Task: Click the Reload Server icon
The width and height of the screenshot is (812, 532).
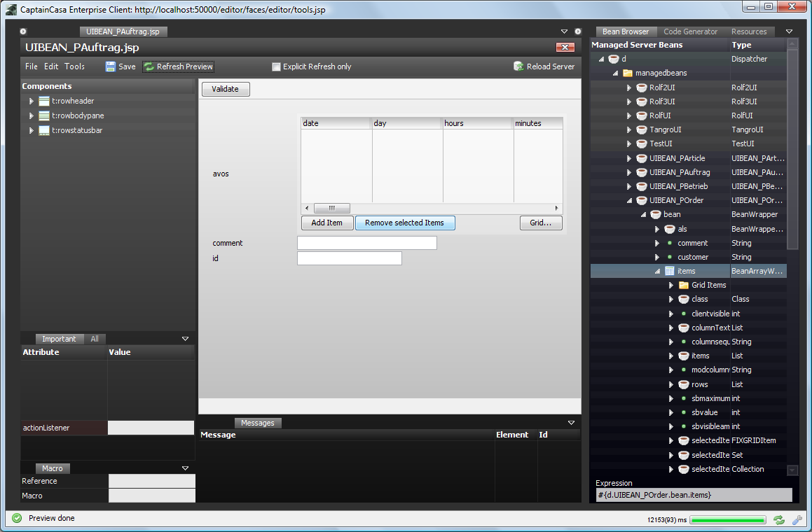Action: click(x=518, y=66)
